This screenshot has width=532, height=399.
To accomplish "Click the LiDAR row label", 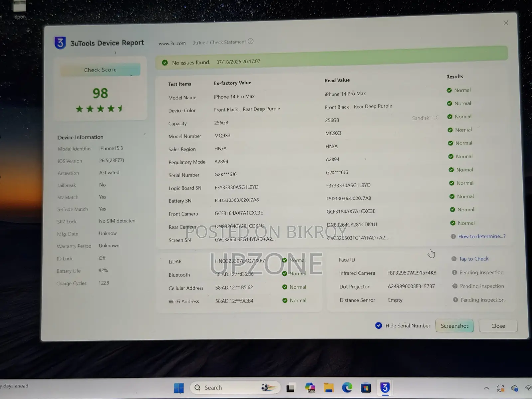I will coord(175,262).
